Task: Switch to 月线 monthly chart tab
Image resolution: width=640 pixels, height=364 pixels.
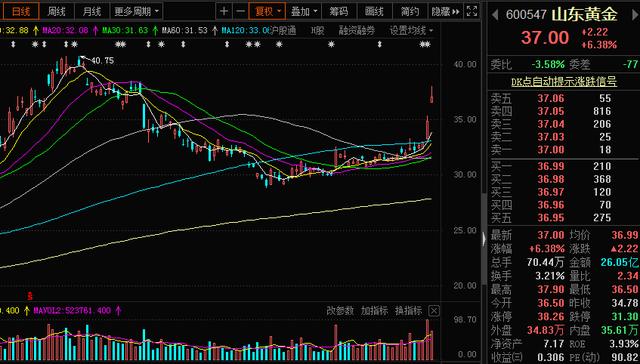Action: 92,11
